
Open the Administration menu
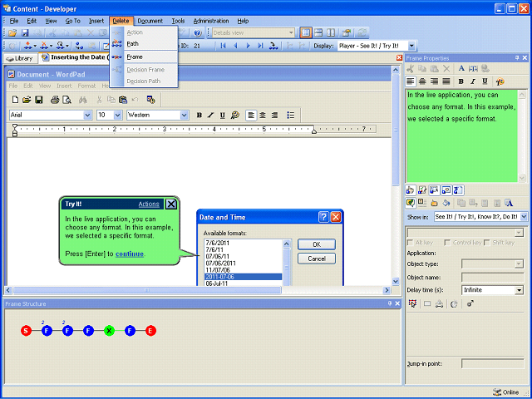pos(211,21)
